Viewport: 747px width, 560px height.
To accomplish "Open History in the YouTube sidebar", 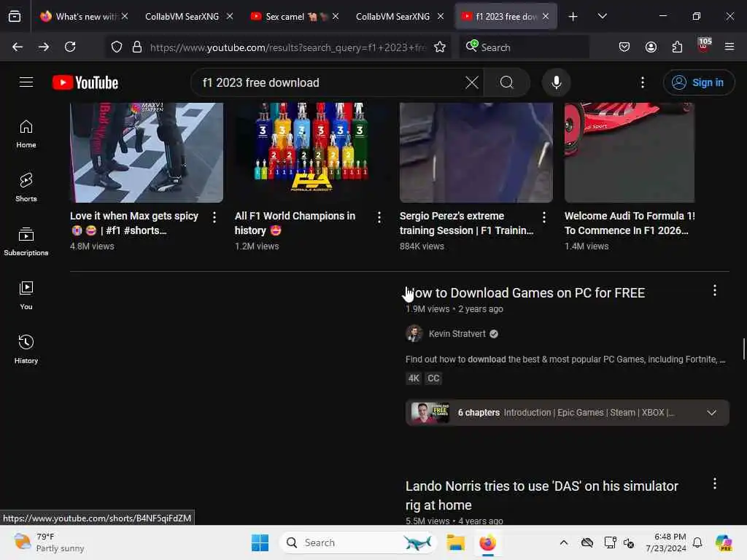I will (x=26, y=349).
